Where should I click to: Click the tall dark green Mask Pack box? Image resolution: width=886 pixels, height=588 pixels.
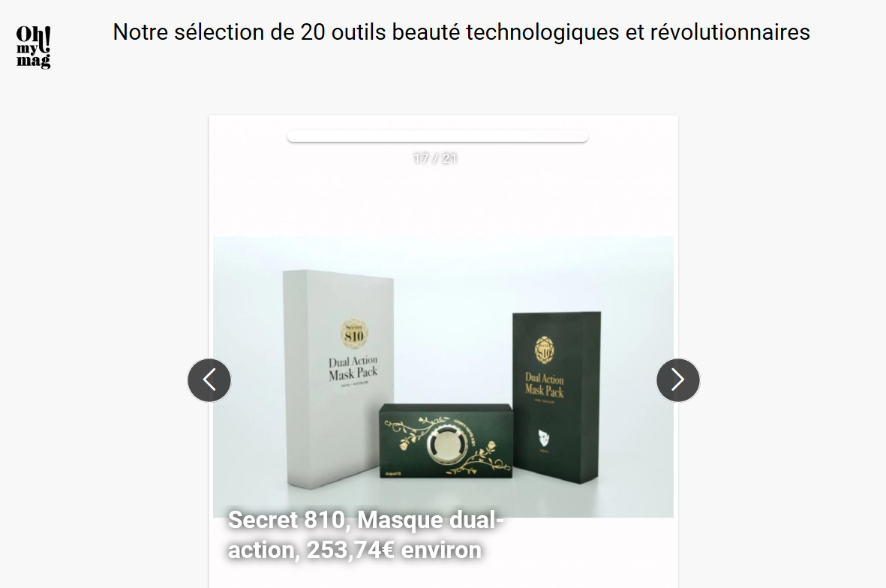click(557, 397)
